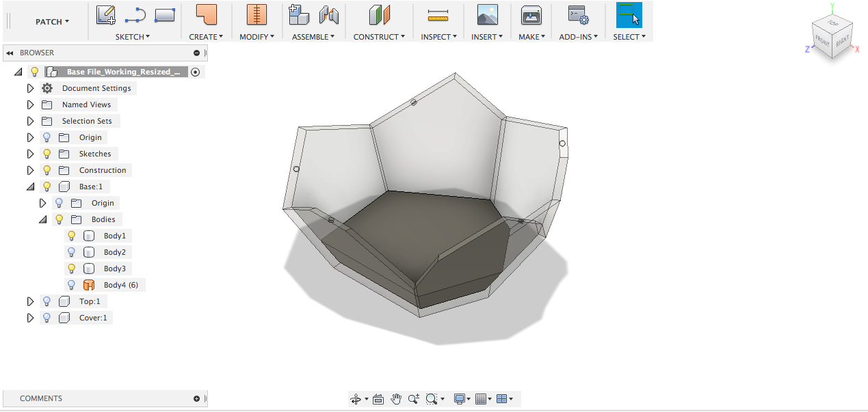Viewport: 868px width, 412px height.
Task: Open the MODIFY menu
Action: [257, 37]
